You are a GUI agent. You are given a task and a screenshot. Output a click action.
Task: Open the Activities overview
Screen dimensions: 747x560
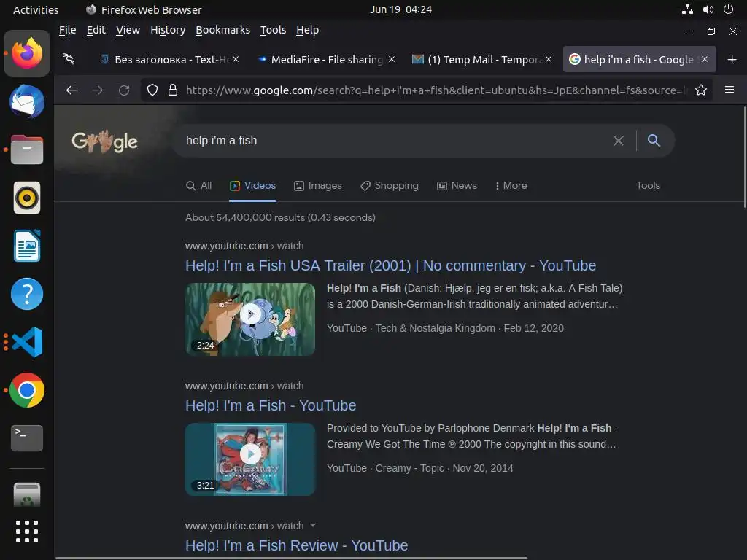point(36,9)
